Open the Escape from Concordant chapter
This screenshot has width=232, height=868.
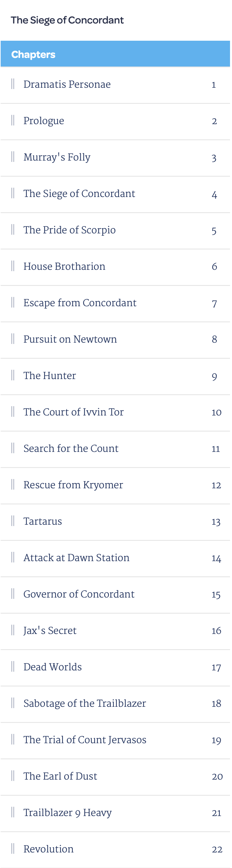coord(115,304)
